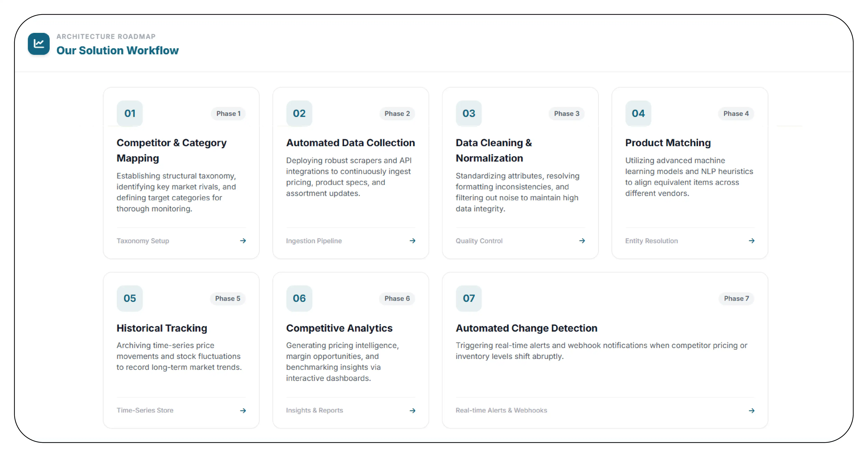Open the Quality Control link

click(x=479, y=241)
